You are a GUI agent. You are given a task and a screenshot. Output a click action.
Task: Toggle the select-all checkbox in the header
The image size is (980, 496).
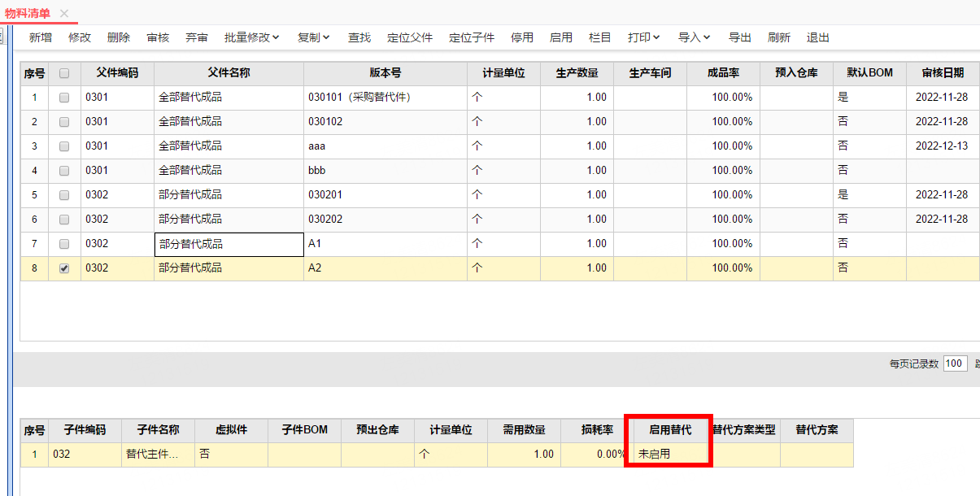[x=64, y=73]
